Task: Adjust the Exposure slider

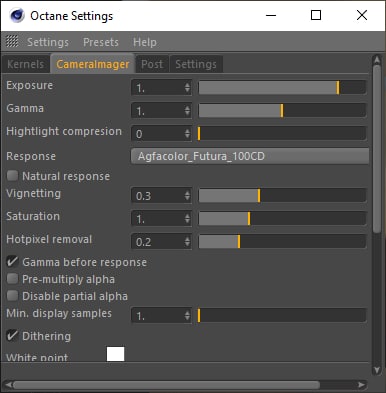Action: click(x=282, y=88)
